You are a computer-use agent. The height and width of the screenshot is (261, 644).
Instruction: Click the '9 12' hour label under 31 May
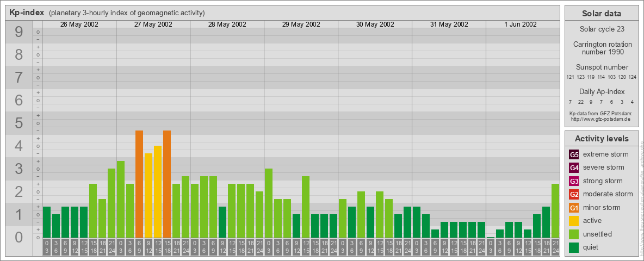(x=444, y=247)
